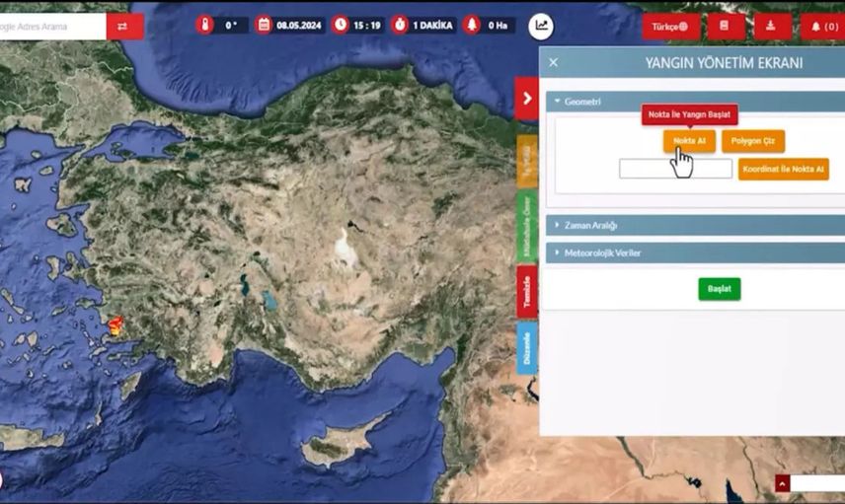Click the green Başlat button
Screen dimensions: 845x504
click(x=720, y=289)
